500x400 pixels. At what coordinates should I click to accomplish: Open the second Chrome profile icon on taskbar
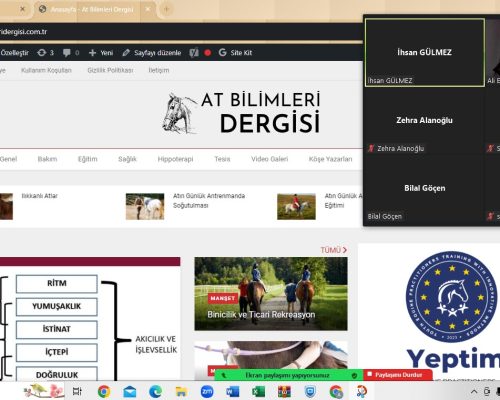[x=336, y=391]
